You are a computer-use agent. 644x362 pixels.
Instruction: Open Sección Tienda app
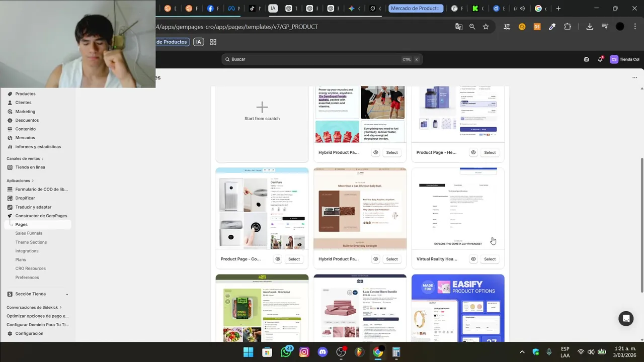(x=30, y=294)
